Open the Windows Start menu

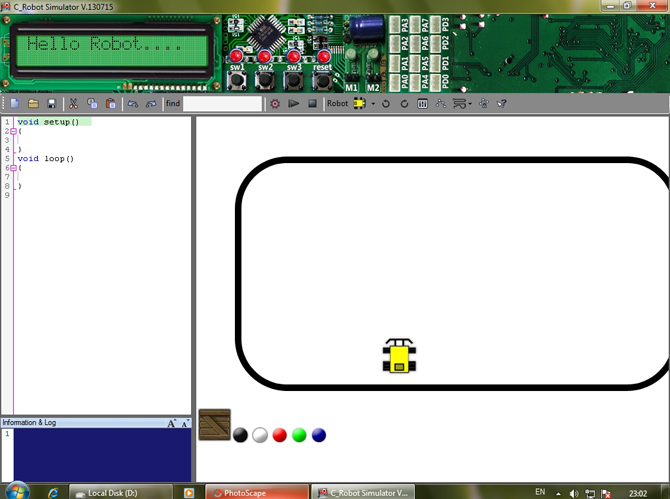coord(18,492)
